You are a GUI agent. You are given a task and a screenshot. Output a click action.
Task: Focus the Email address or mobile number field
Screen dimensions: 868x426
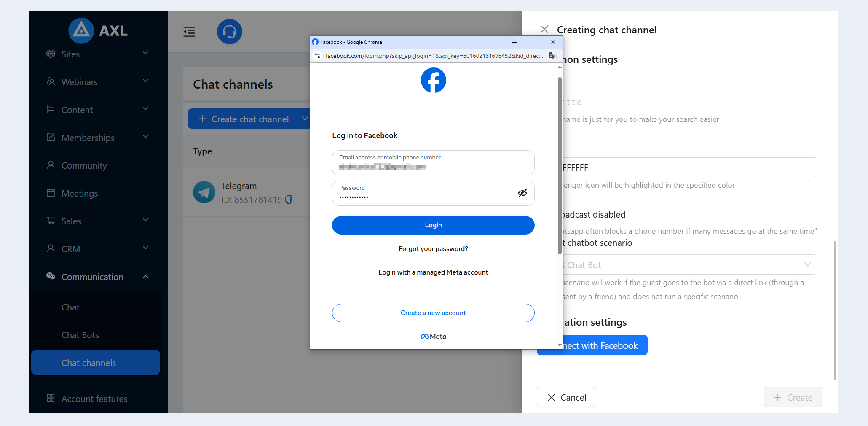point(433,163)
